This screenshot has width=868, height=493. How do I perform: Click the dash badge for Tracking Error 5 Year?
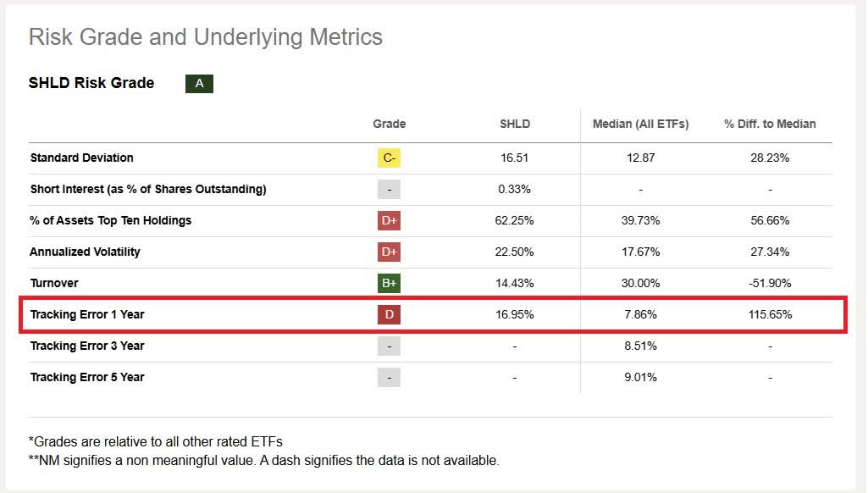click(389, 377)
